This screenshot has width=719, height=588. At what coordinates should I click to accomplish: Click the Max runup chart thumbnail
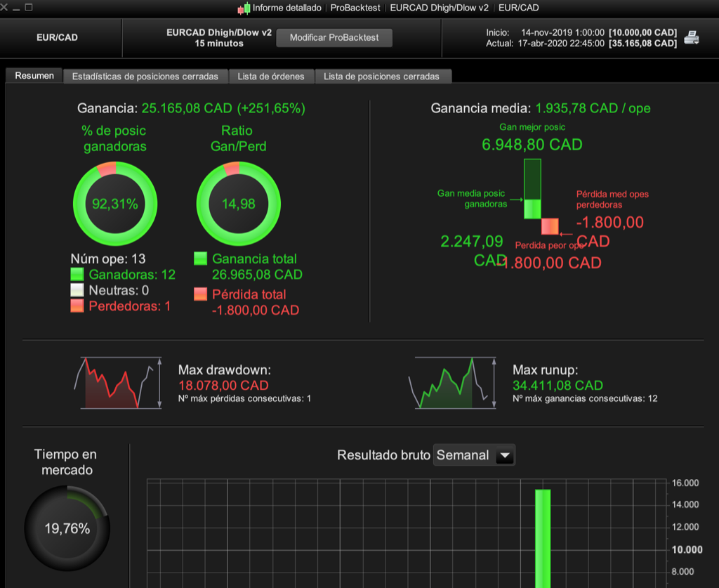tap(452, 383)
